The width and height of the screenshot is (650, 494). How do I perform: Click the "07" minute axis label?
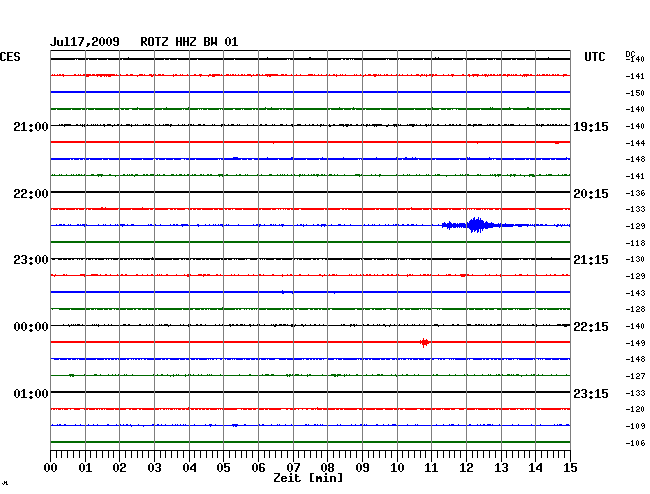(x=293, y=468)
